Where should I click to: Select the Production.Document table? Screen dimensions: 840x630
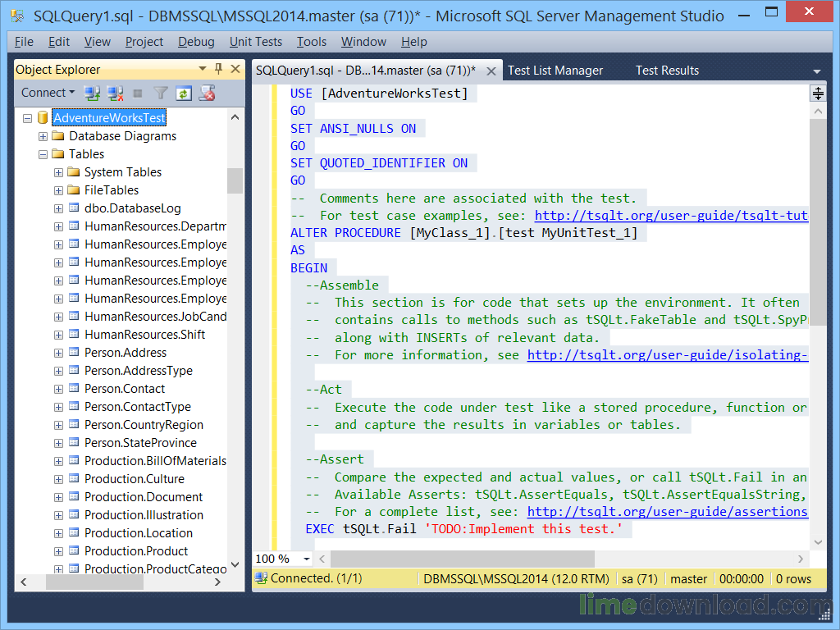coord(144,496)
